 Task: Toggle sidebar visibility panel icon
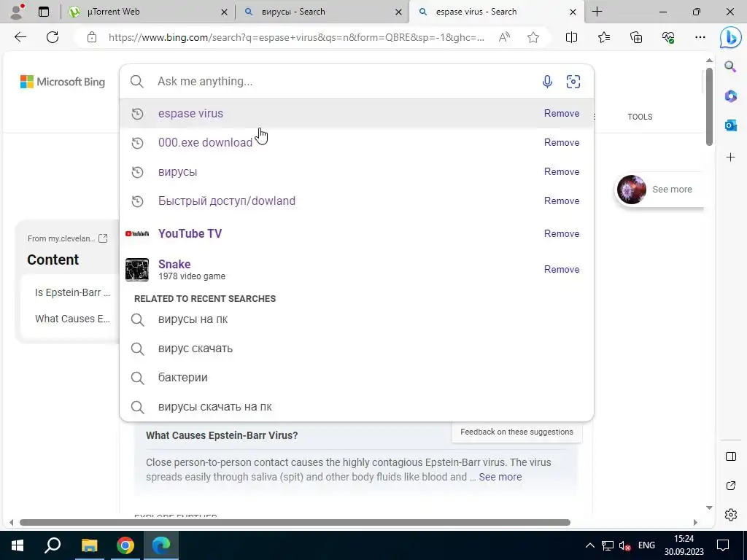click(730, 456)
